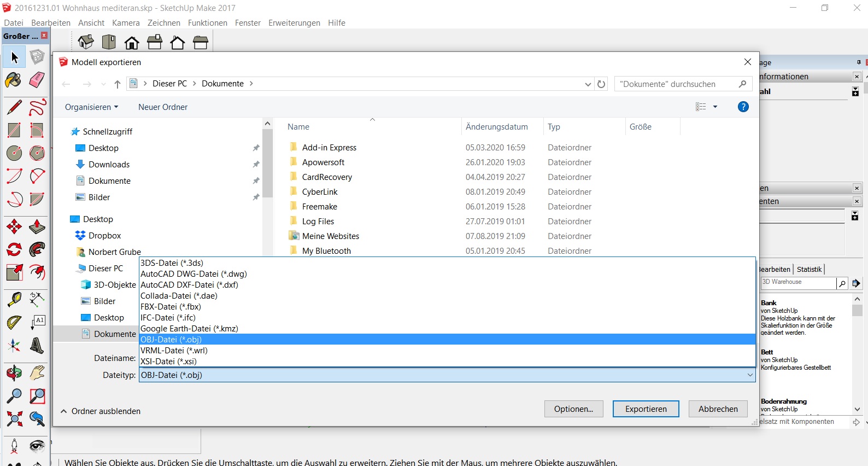868x466 pixels.
Task: Click the Exportieren button
Action: coord(646,409)
